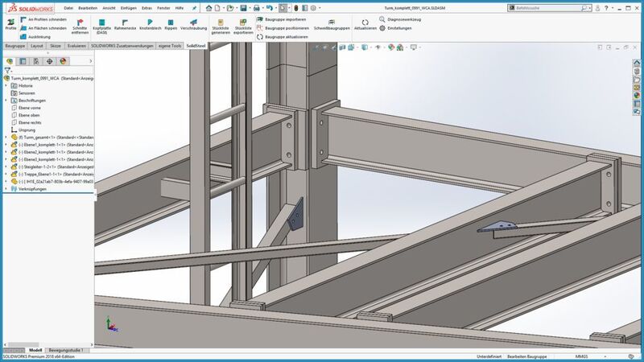Click An Flächen schneiden command
This screenshot has height=362, width=644.
click(x=43, y=28)
